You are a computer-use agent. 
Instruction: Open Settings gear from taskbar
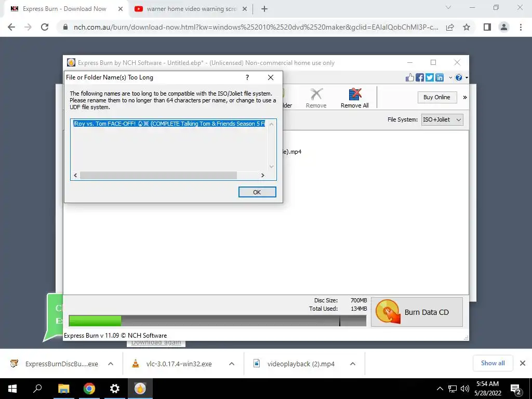tap(115, 389)
